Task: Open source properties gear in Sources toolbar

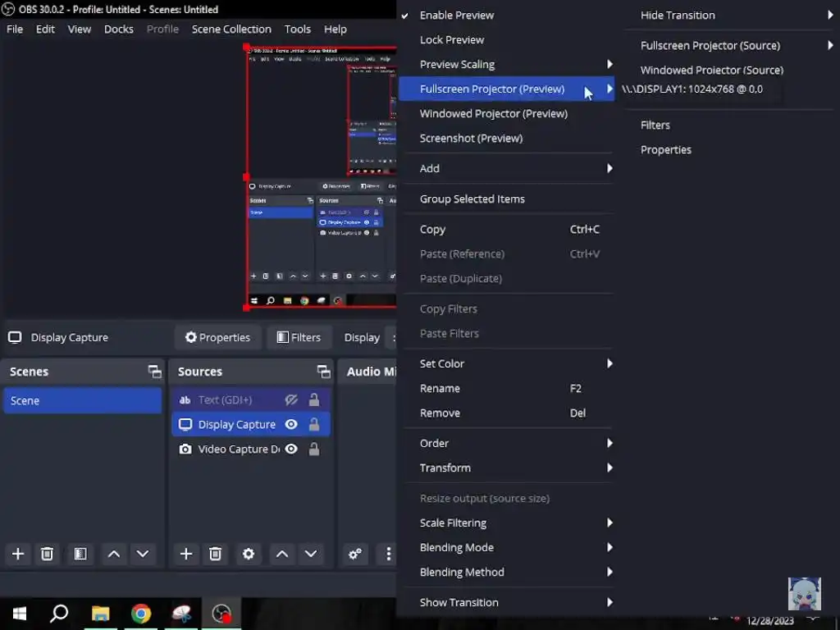Action: [x=249, y=554]
